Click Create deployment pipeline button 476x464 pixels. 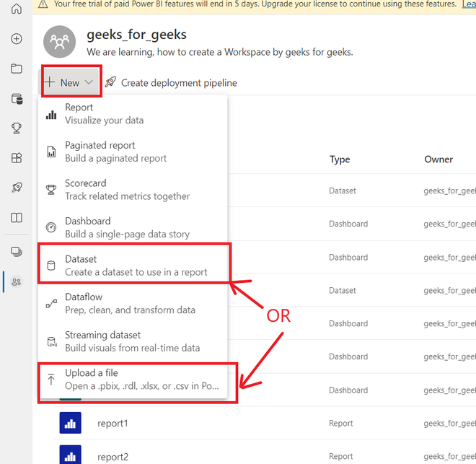tap(171, 82)
